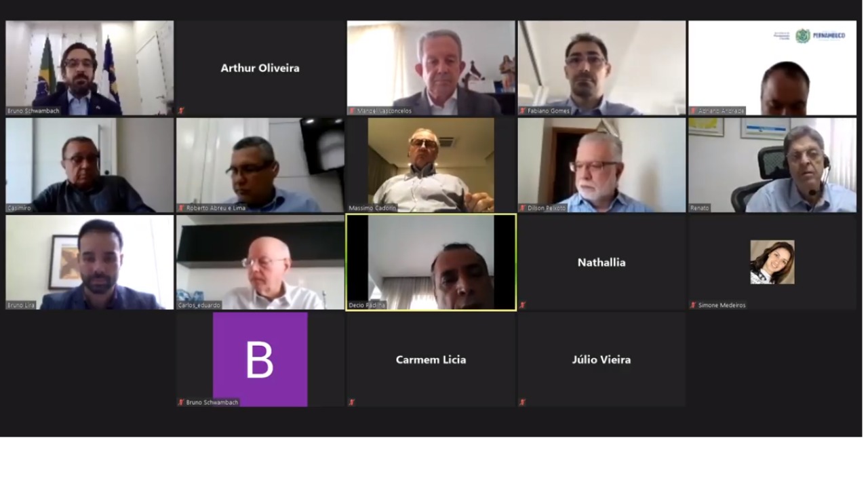This screenshot has height=489, width=868.
Task: Click muted mic icon beside Adriano Andrade
Action: (694, 111)
